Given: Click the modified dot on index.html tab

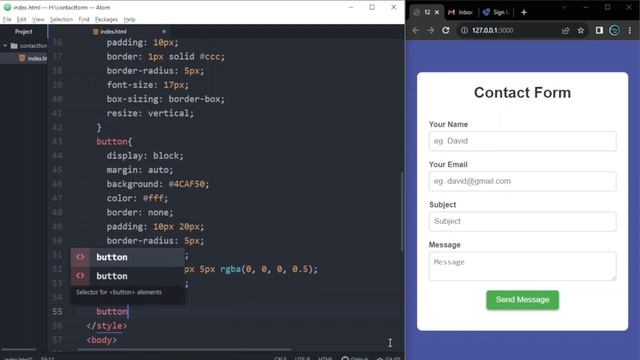Looking at the screenshot, I should pyautogui.click(x=164, y=31).
